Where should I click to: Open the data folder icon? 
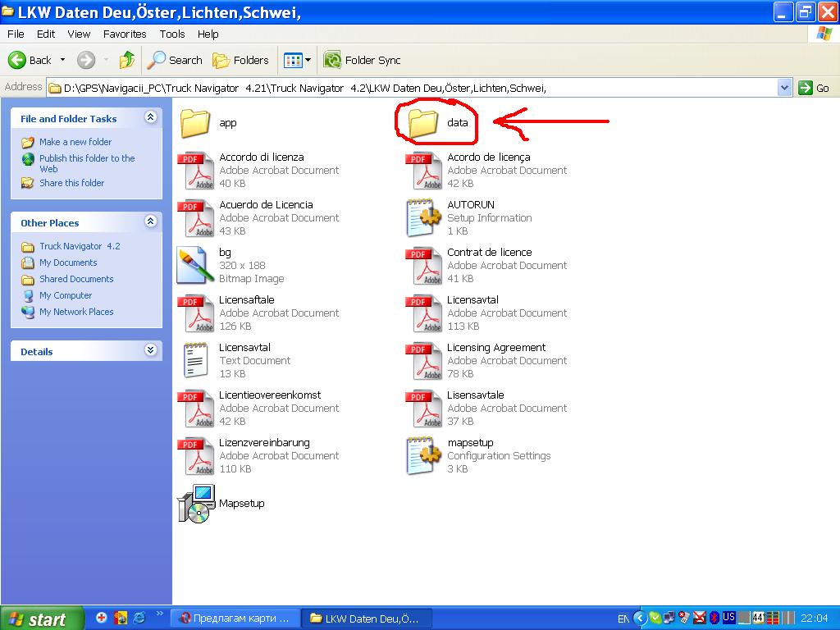(x=423, y=123)
